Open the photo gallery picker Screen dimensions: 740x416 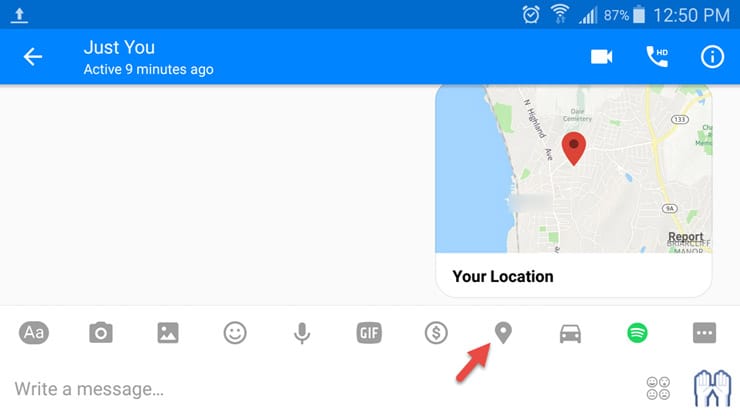pyautogui.click(x=168, y=332)
